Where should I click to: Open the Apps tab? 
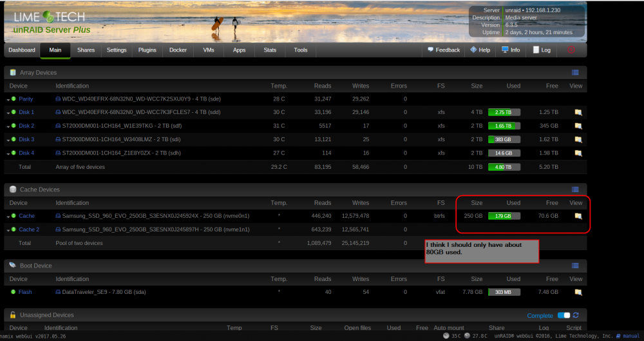point(239,50)
